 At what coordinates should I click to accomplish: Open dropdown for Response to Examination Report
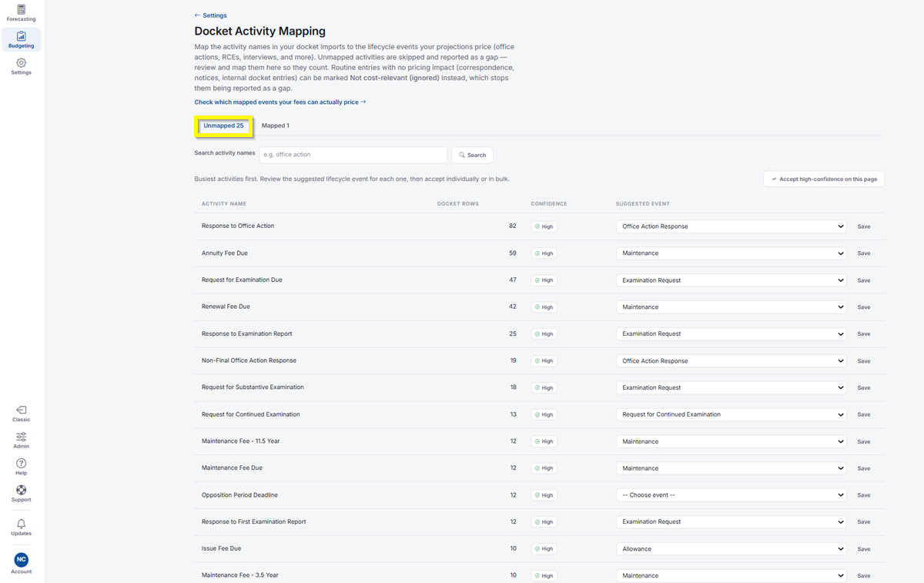coord(731,334)
